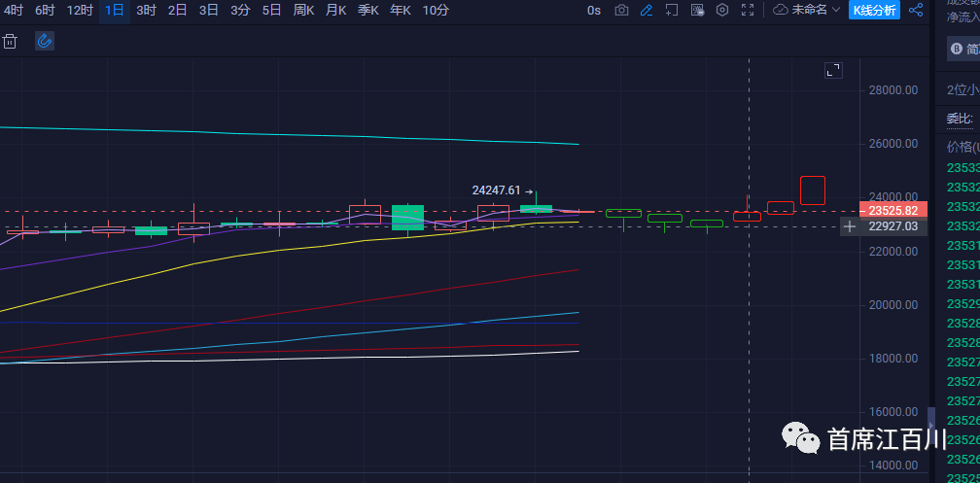Screen dimensions: 980x483
Task: Click the red 23525.82 current price tag
Action: point(893,210)
